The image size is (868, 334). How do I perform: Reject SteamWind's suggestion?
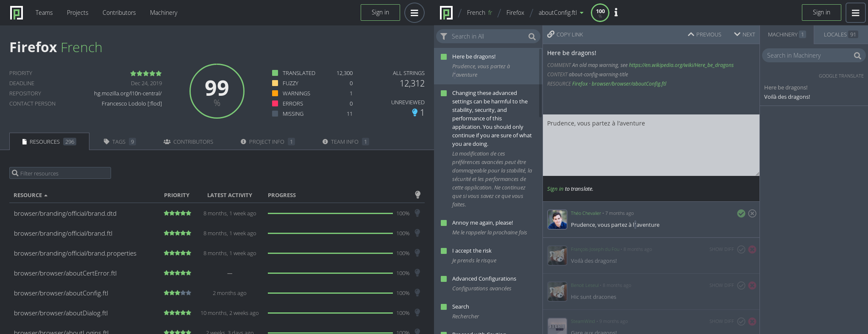[x=752, y=322]
